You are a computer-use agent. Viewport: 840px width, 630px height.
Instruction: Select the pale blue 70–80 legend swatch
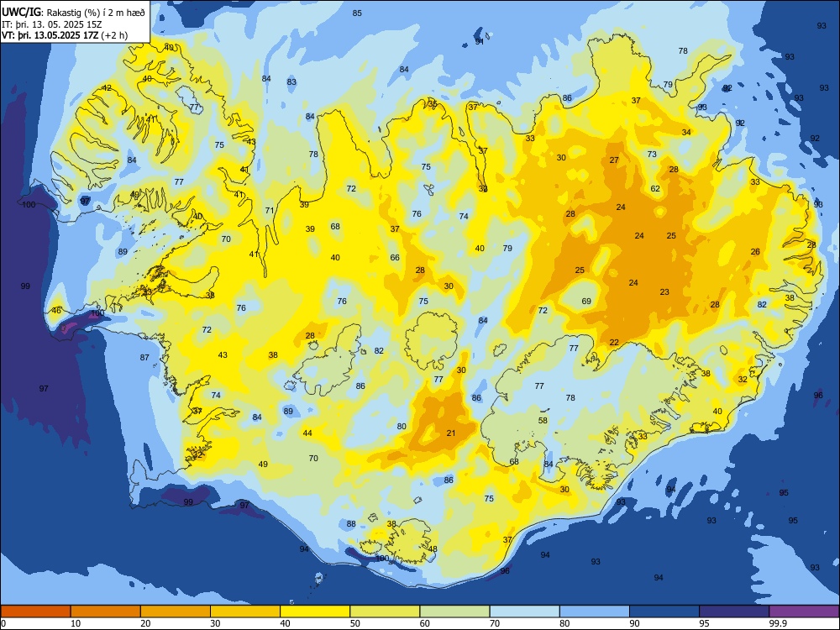tap(524, 612)
